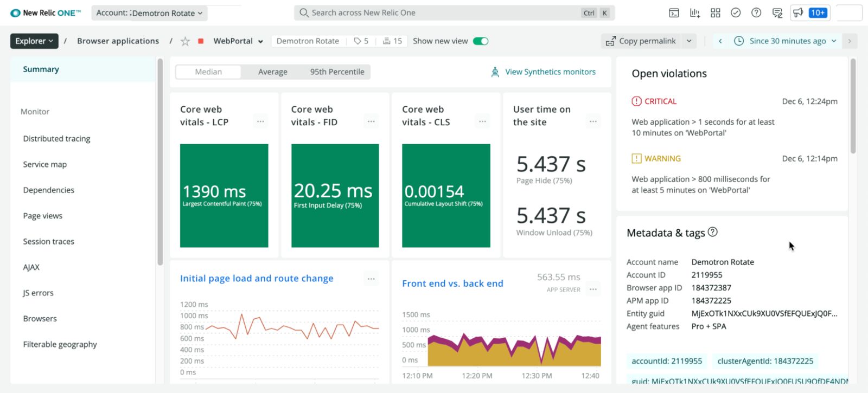This screenshot has height=393, width=868.
Task: Click the red status square beside WebPortal
Action: coord(201,41)
